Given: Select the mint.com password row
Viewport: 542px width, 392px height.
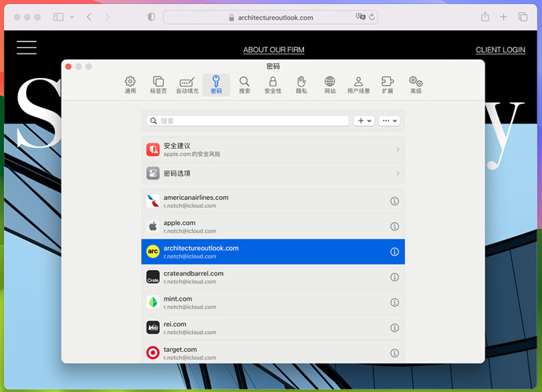Looking at the screenshot, I should [273, 302].
